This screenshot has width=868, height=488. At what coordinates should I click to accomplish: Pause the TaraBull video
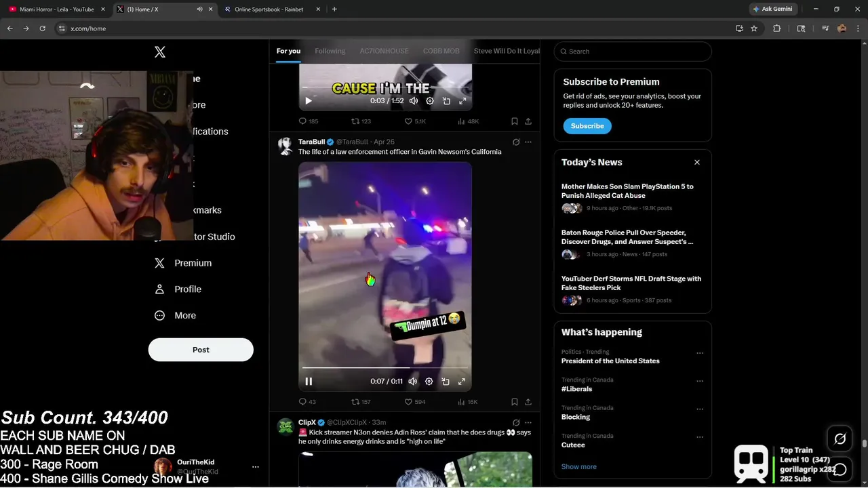[x=309, y=382]
